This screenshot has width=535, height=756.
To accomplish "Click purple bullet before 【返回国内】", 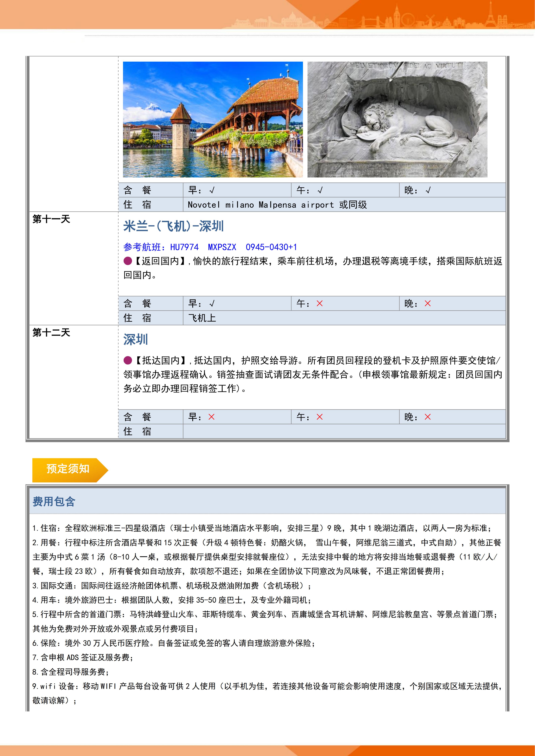I will pyautogui.click(x=128, y=261).
